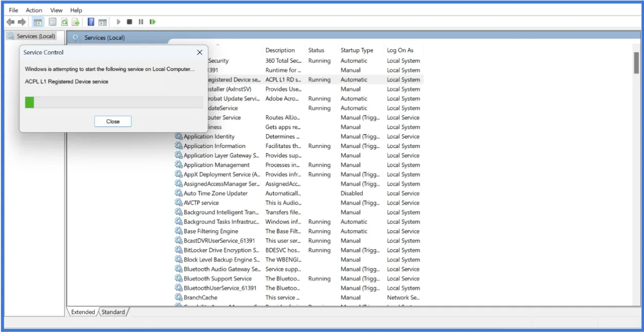Switch to the Standard tab
Screen dimensions: 644x332
pos(113,312)
